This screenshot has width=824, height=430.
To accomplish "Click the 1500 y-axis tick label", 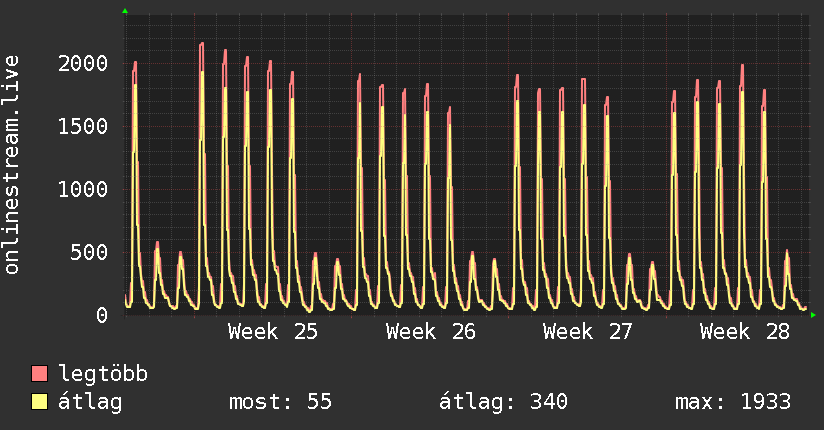I will [x=83, y=127].
